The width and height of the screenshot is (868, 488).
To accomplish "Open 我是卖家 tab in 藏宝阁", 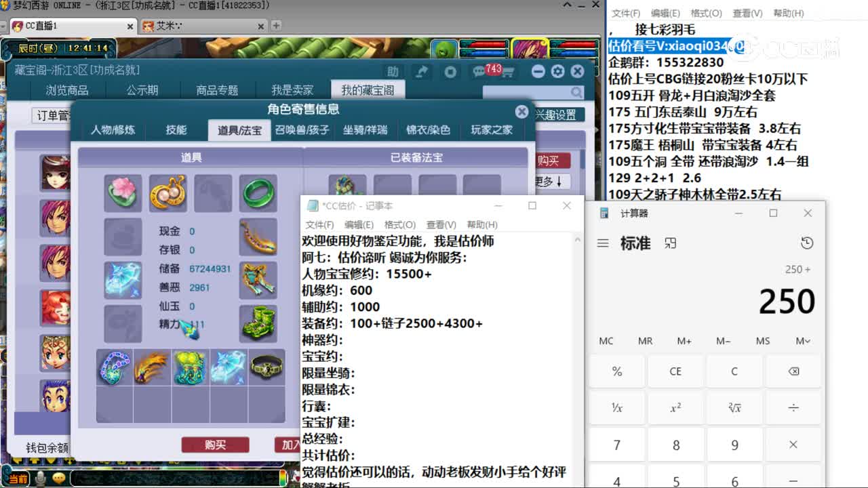I will [x=292, y=90].
